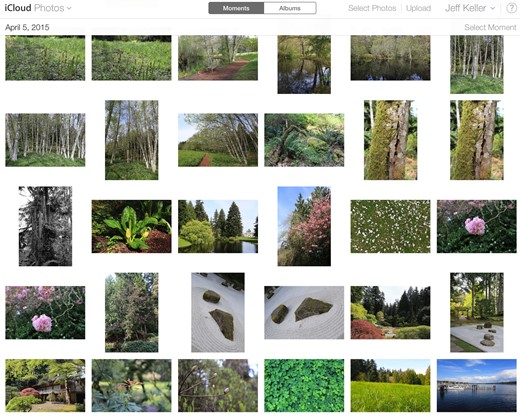This screenshot has width=520, height=418.
Task: Open the house behind red maple photo
Action: (x=45, y=385)
